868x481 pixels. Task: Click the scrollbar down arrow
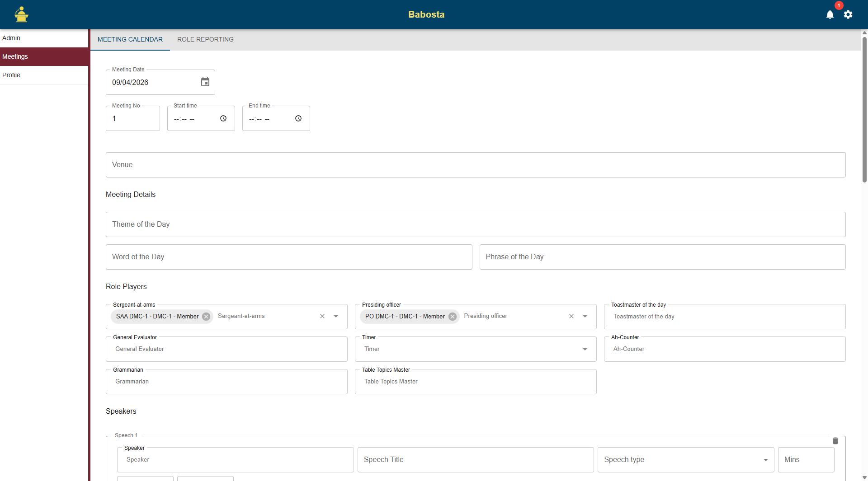864,477
